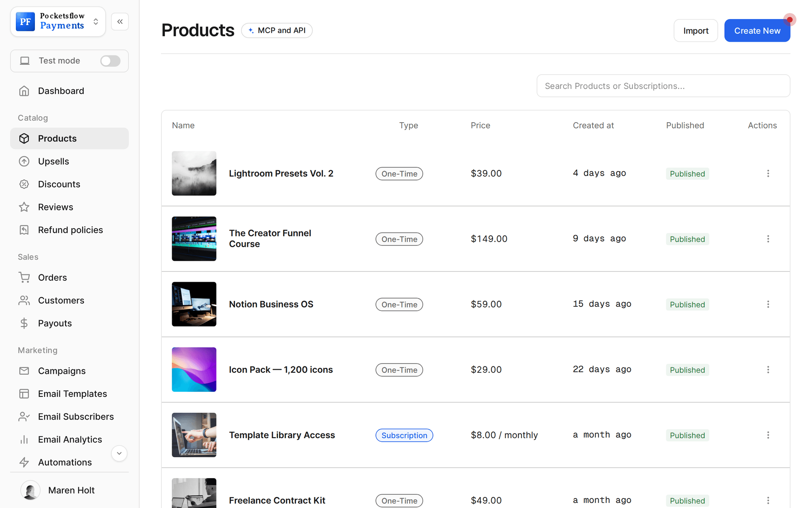Open actions menu for Freelance Contract Kit
Viewport: 812px width, 508px height.
(x=768, y=500)
